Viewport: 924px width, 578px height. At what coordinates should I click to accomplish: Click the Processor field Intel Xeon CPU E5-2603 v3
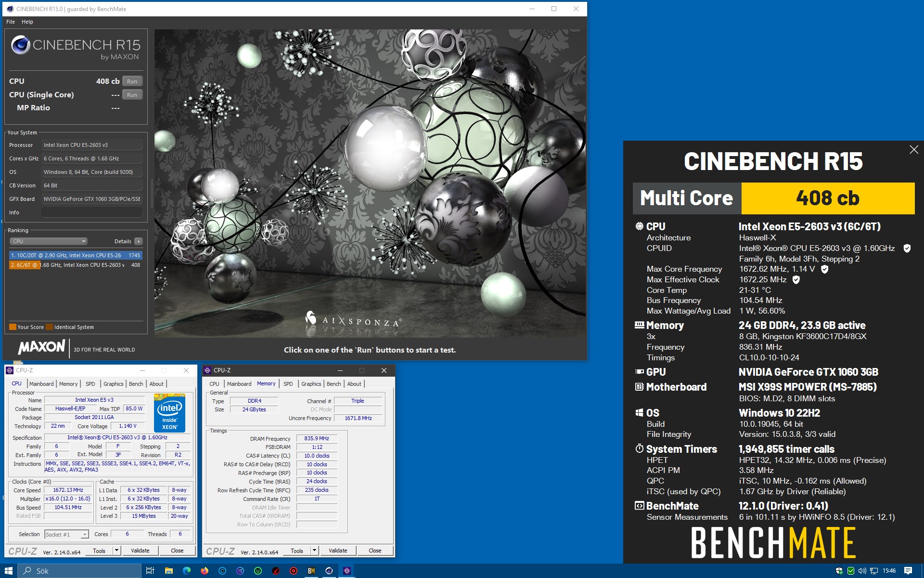click(92, 145)
